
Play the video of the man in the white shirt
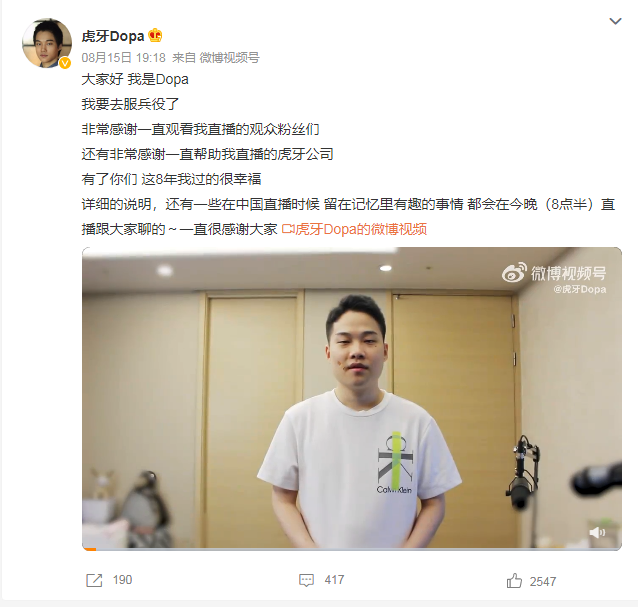pos(352,398)
